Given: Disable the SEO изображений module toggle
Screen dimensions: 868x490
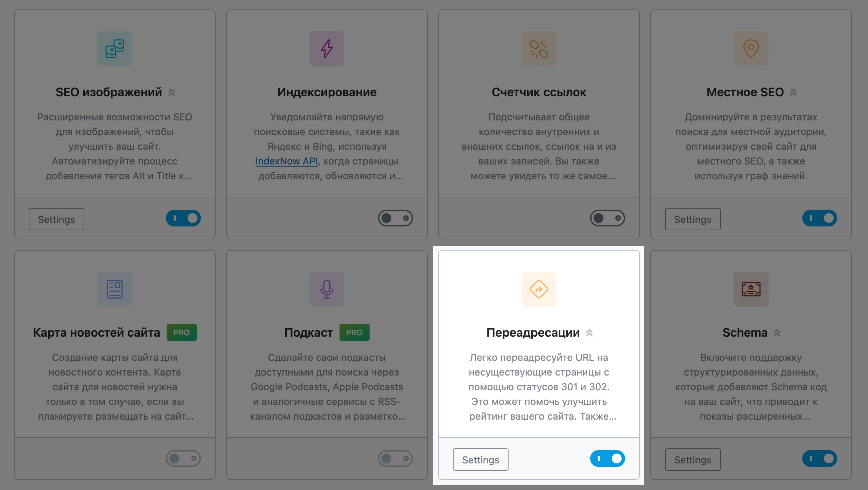Looking at the screenshot, I should [x=183, y=218].
